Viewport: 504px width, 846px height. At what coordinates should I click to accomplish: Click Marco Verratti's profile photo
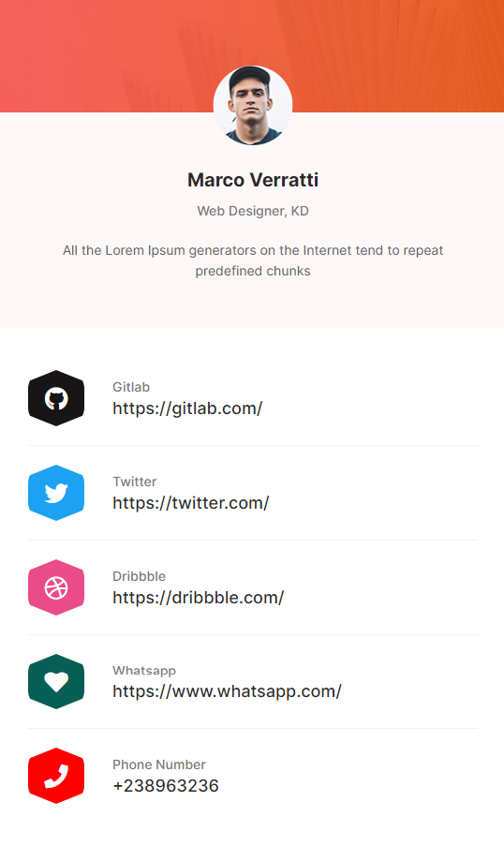click(253, 105)
